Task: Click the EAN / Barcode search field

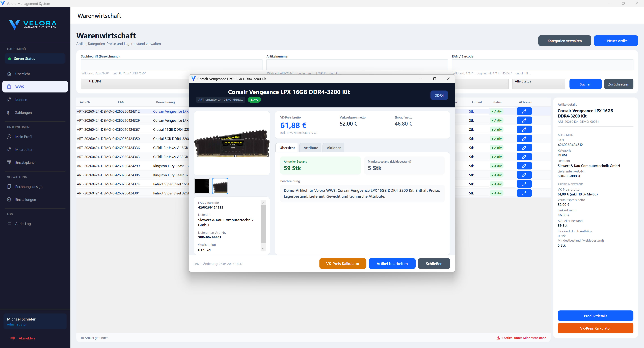Action: [543, 65]
